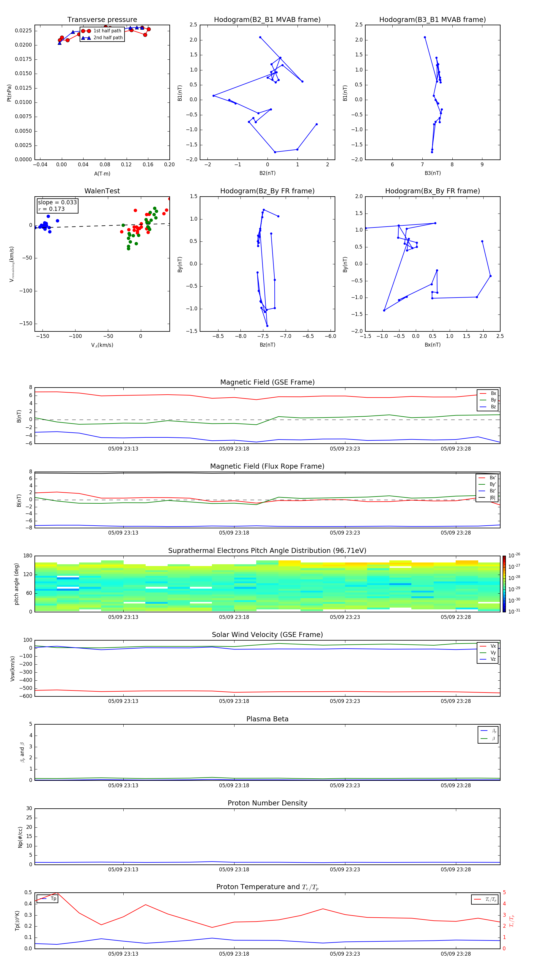Image resolution: width=535 pixels, height=980 pixels.
Task: Click the Bz' entry in Flux Rope legend
Action: pyautogui.click(x=487, y=491)
